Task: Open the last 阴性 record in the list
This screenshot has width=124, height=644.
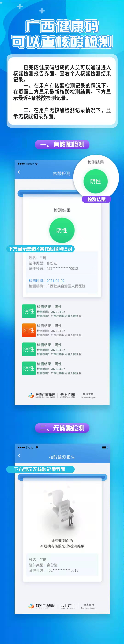Action: pyautogui.click(x=52, y=368)
